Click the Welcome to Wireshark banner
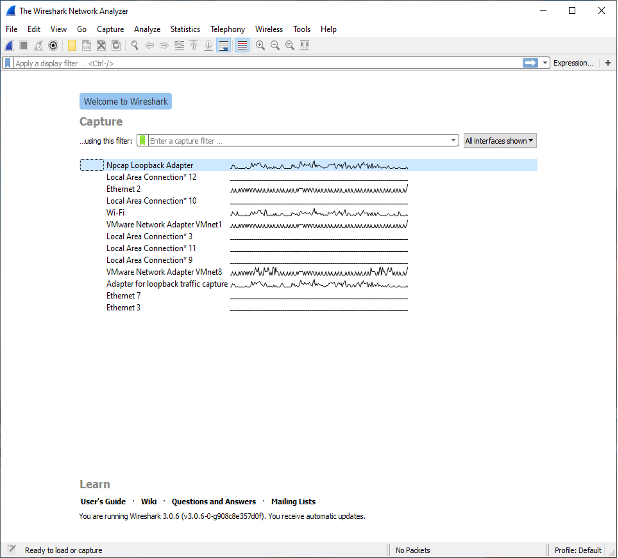This screenshot has height=558, width=618. pyautogui.click(x=126, y=101)
